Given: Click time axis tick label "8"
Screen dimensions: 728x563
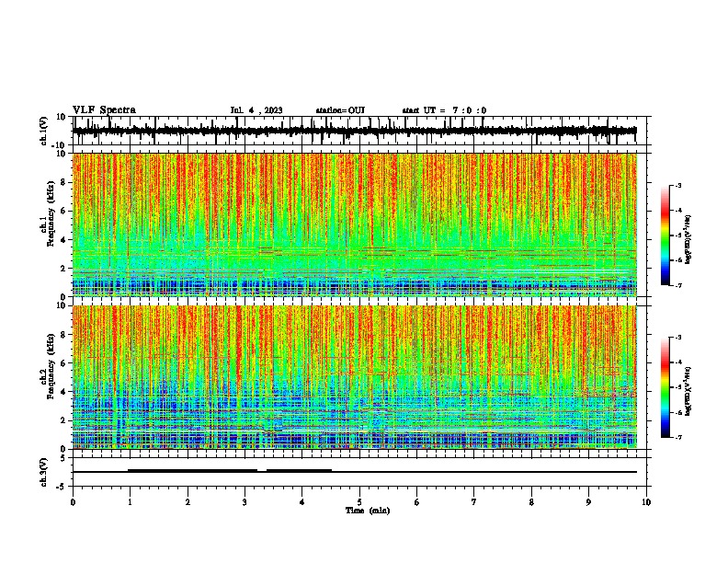Looking at the screenshot, I should (x=531, y=502).
